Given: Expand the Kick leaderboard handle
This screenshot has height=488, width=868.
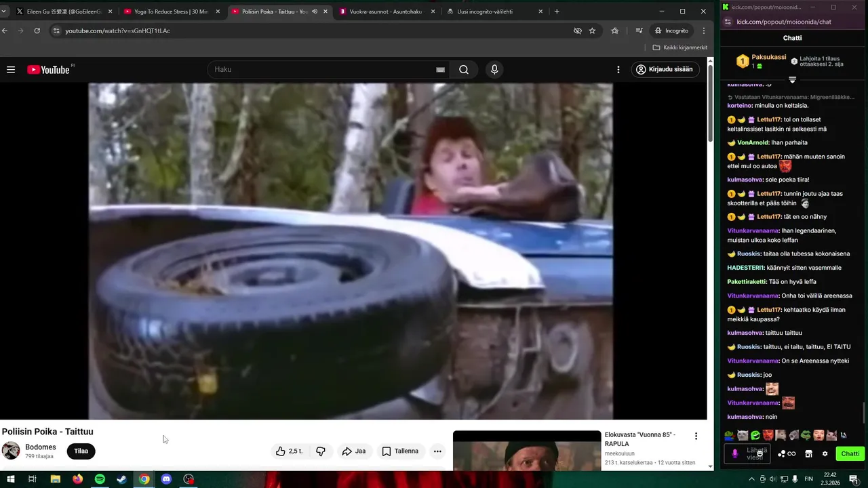Looking at the screenshot, I should [x=792, y=80].
